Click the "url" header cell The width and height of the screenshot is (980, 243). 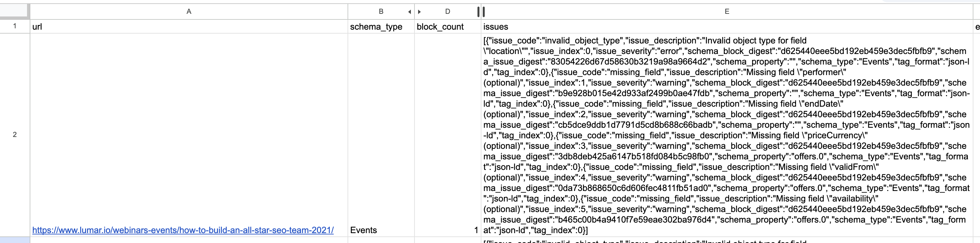189,27
